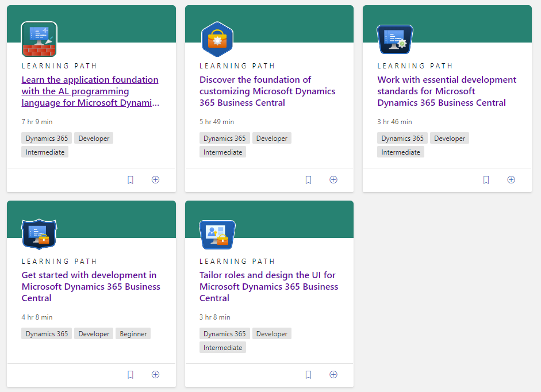Add 'Get started with development' to collection
The height and width of the screenshot is (392, 541).
[156, 375]
